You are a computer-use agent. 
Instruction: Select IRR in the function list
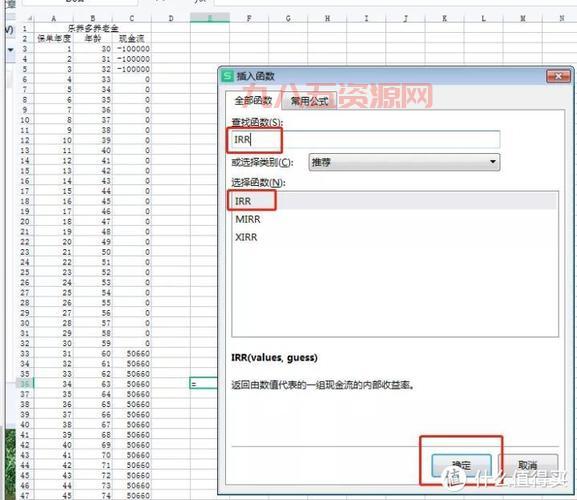click(x=394, y=201)
